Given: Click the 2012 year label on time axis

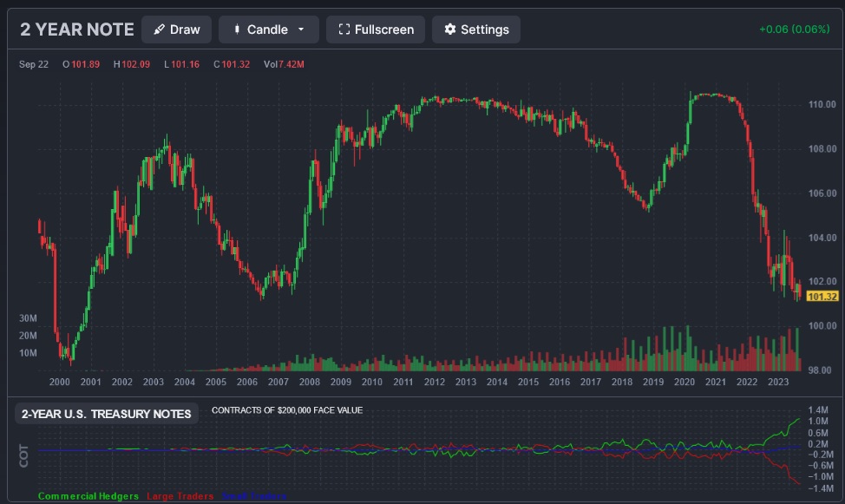Looking at the screenshot, I should (x=435, y=382).
